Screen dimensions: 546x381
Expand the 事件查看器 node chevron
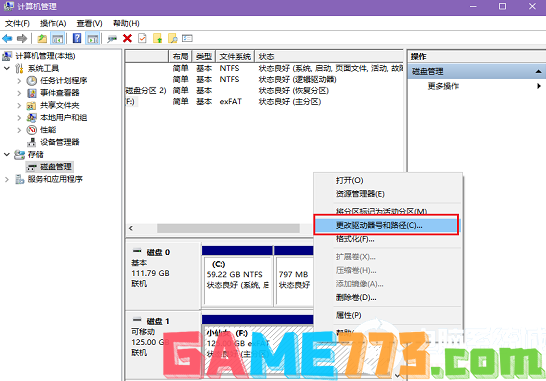(19, 93)
